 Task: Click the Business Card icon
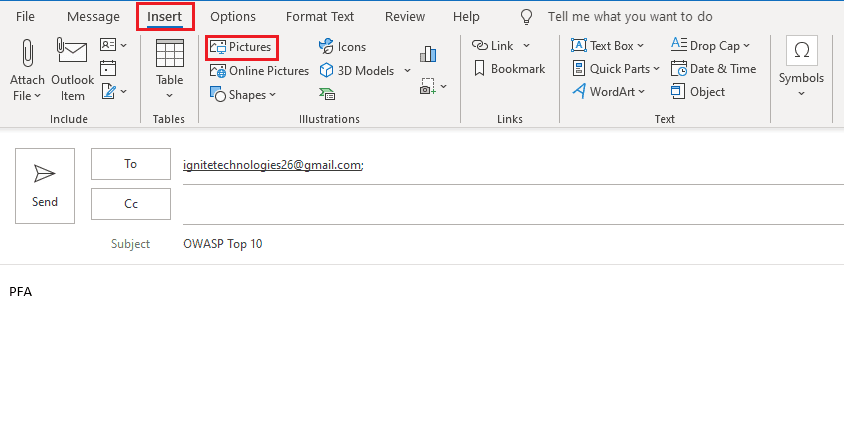108,45
